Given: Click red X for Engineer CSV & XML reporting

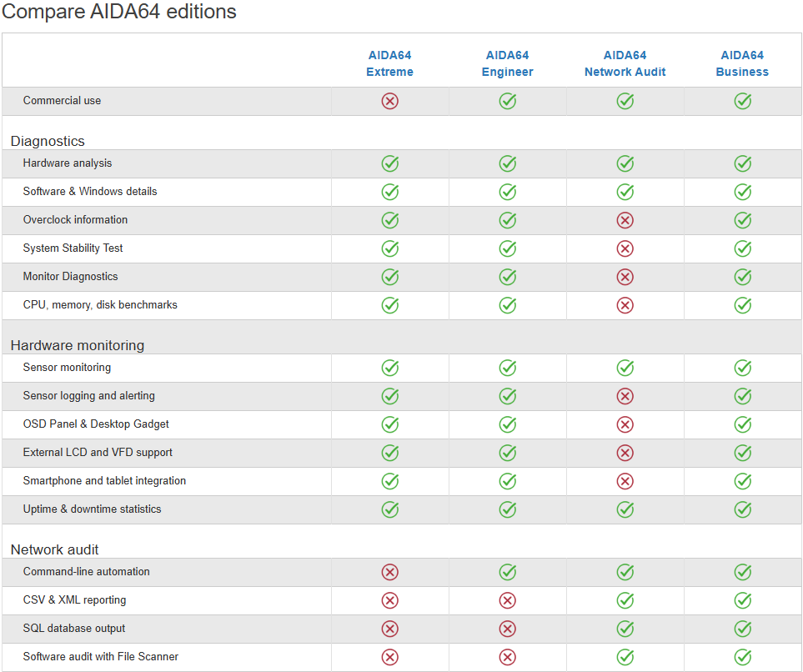Looking at the screenshot, I should point(507,600).
